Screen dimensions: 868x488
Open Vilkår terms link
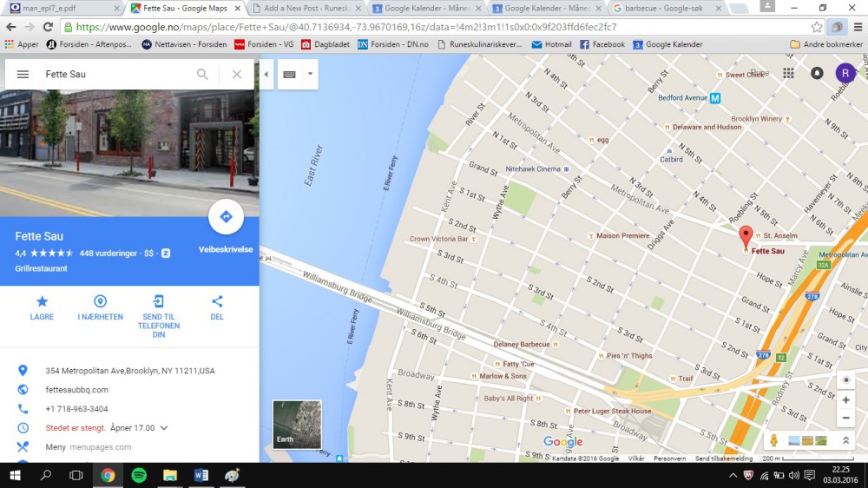click(636, 458)
